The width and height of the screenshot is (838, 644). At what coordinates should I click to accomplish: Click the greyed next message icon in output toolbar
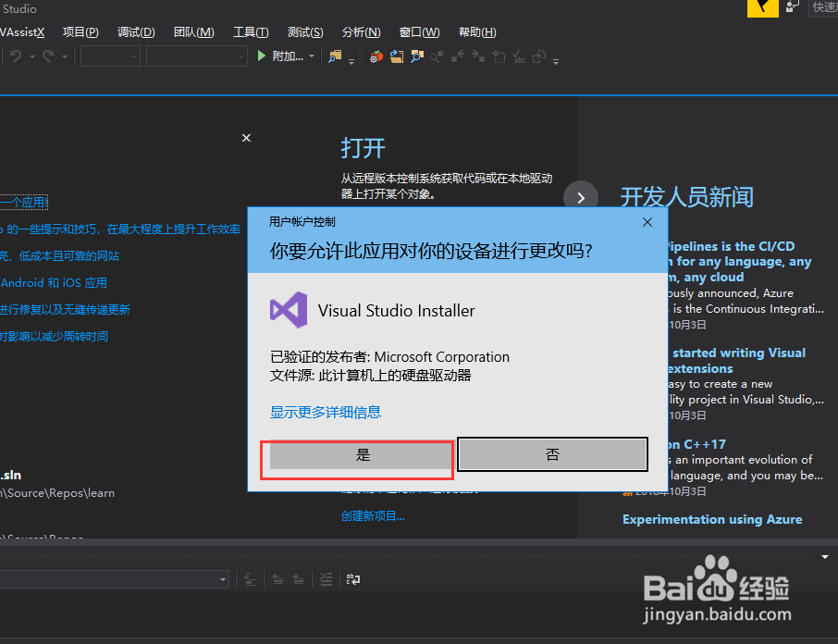click(x=298, y=579)
